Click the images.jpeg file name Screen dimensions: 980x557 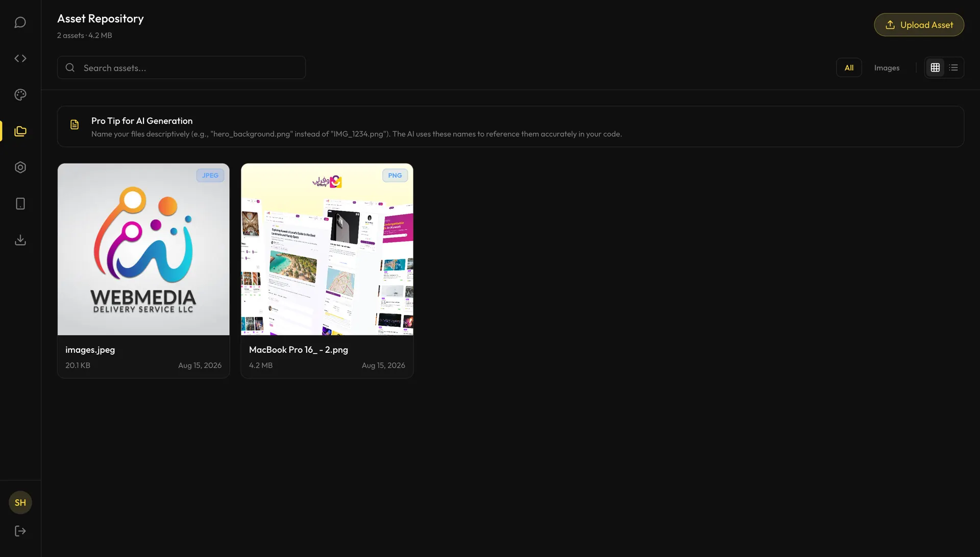click(90, 350)
